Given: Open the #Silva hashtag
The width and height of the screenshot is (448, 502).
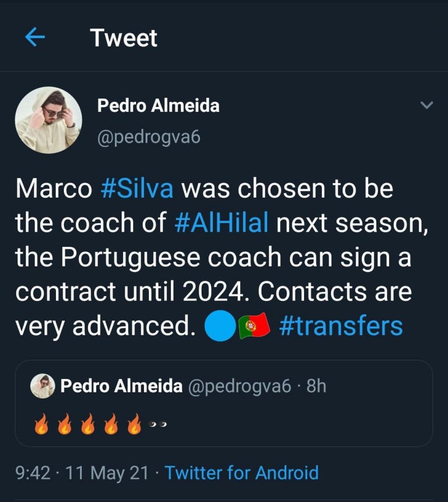Looking at the screenshot, I should (x=137, y=189).
